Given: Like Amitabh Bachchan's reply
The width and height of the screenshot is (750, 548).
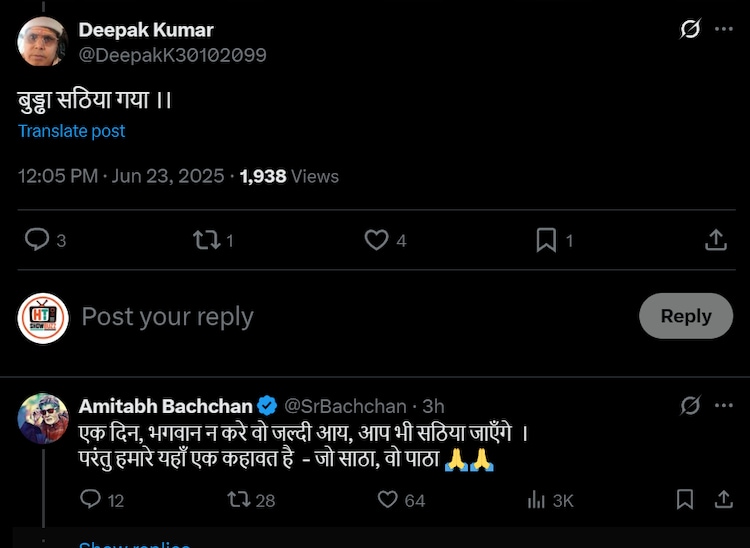Looking at the screenshot, I should (x=388, y=499).
